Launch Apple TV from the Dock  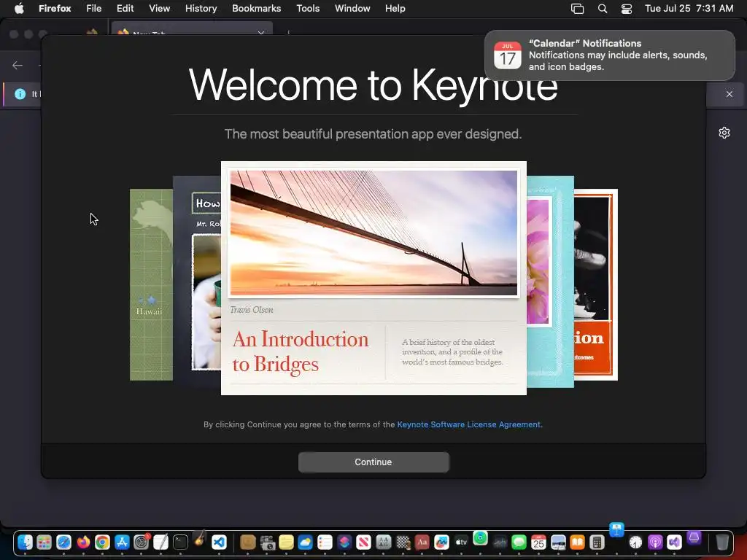(461, 542)
